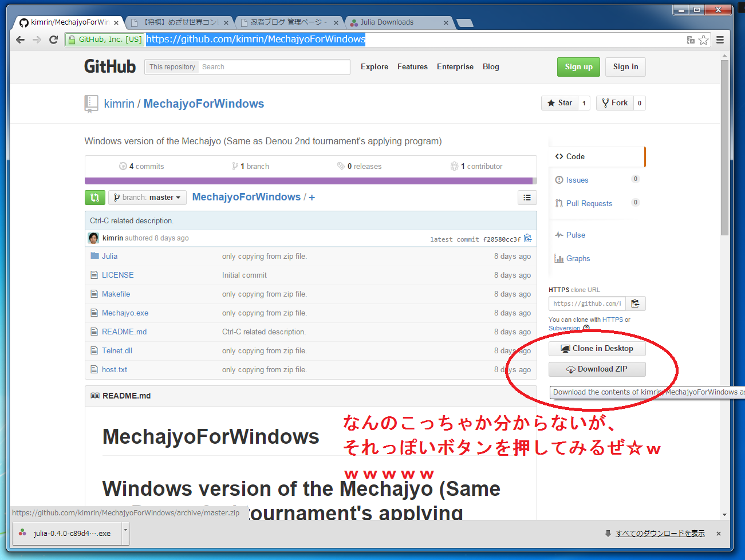Open a new browser tab

coord(464,23)
